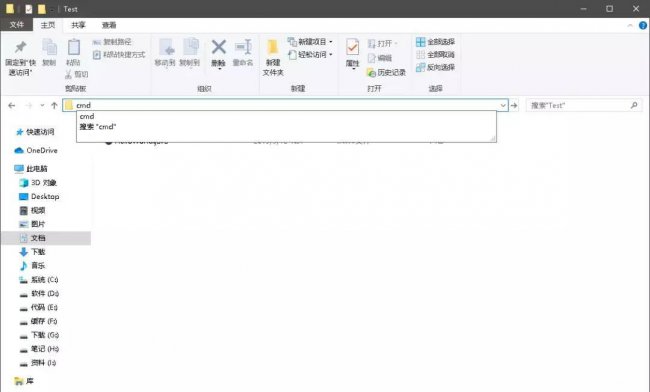Open the blue Help question-mark icon

coord(643,25)
